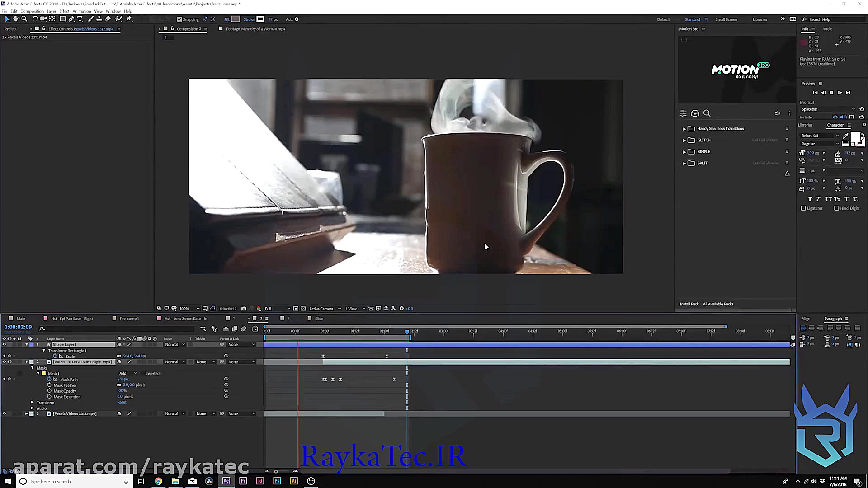Click Install Pack in Motion Bro panel
The height and width of the screenshot is (488, 868).
coord(689,304)
